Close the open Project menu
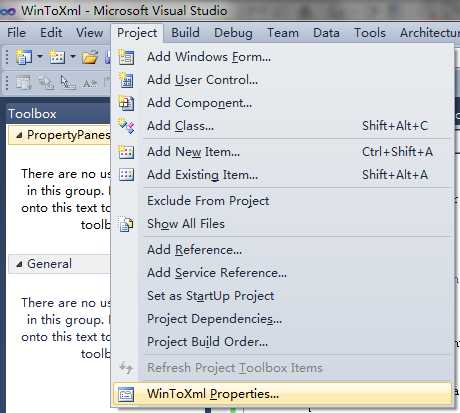This screenshot has width=460, height=413. [137, 33]
